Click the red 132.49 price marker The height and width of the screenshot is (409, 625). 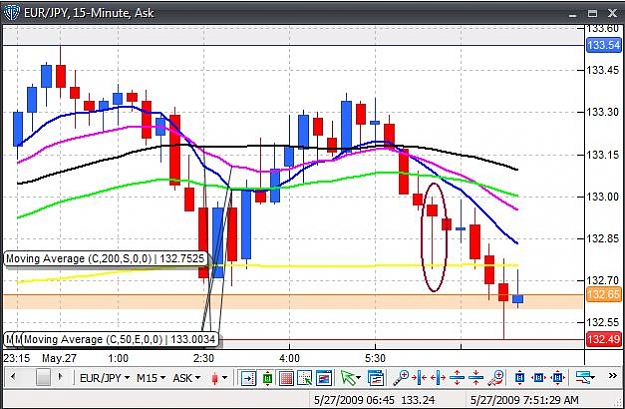tap(603, 340)
